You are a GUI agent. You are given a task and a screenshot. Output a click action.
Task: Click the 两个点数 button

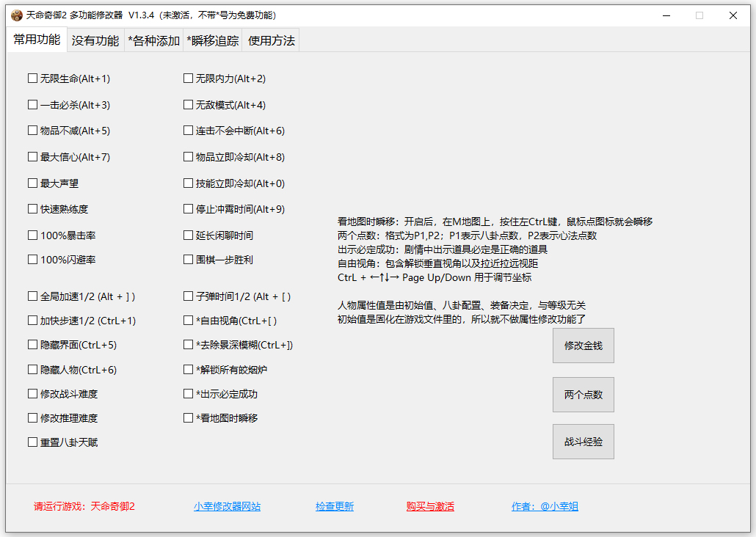point(584,395)
